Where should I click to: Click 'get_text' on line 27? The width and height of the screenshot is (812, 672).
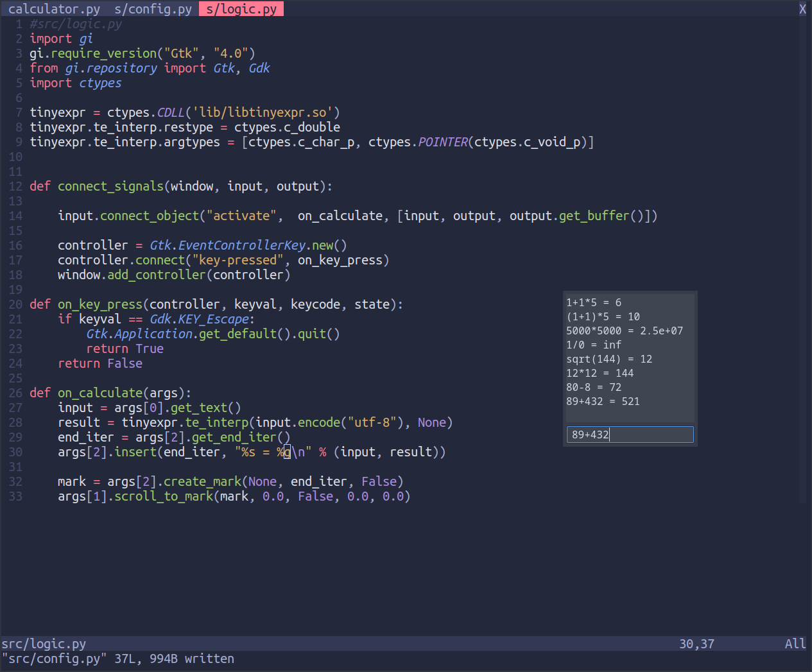click(199, 408)
